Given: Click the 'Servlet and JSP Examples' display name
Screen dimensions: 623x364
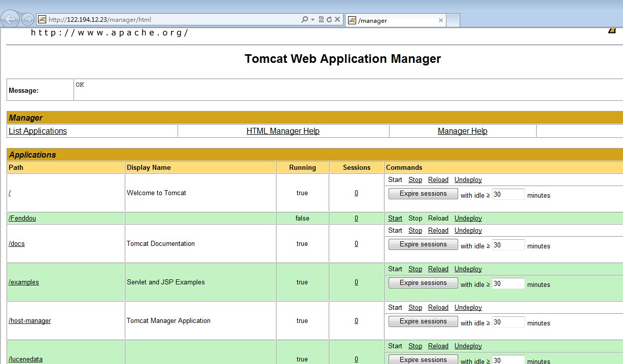Looking at the screenshot, I should tap(166, 282).
